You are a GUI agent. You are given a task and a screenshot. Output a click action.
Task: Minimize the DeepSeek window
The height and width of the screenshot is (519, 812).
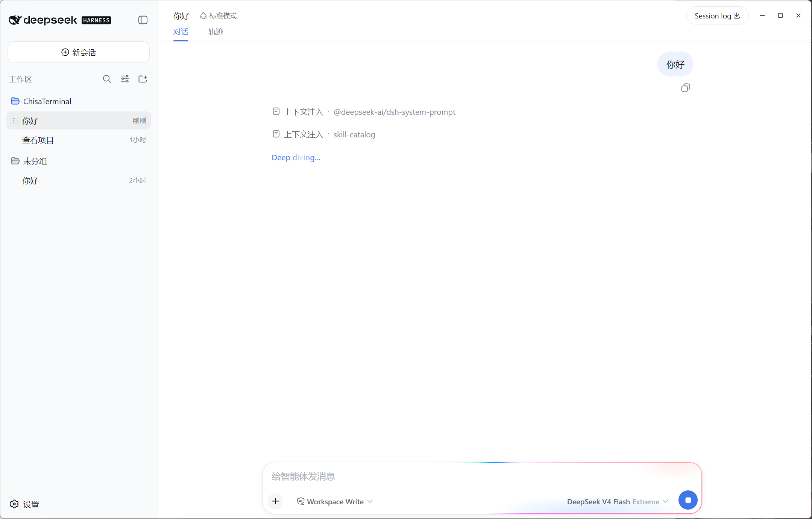tap(762, 15)
